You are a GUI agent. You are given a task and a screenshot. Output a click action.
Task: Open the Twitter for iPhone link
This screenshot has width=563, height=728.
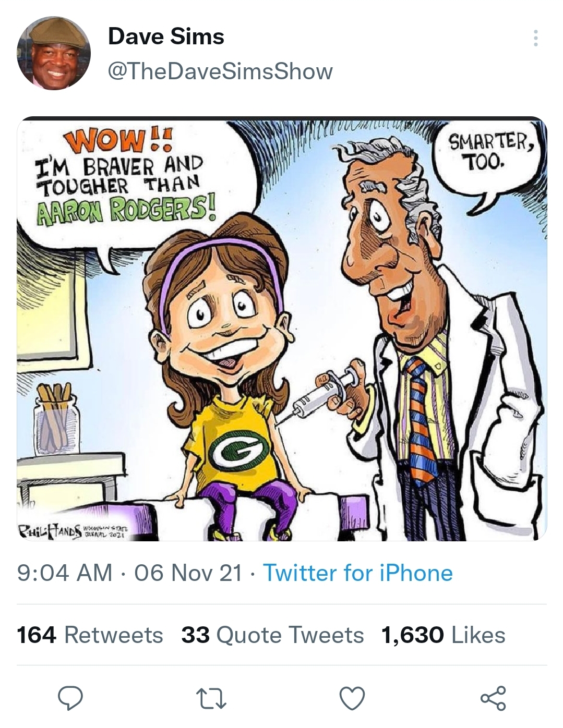click(x=358, y=573)
